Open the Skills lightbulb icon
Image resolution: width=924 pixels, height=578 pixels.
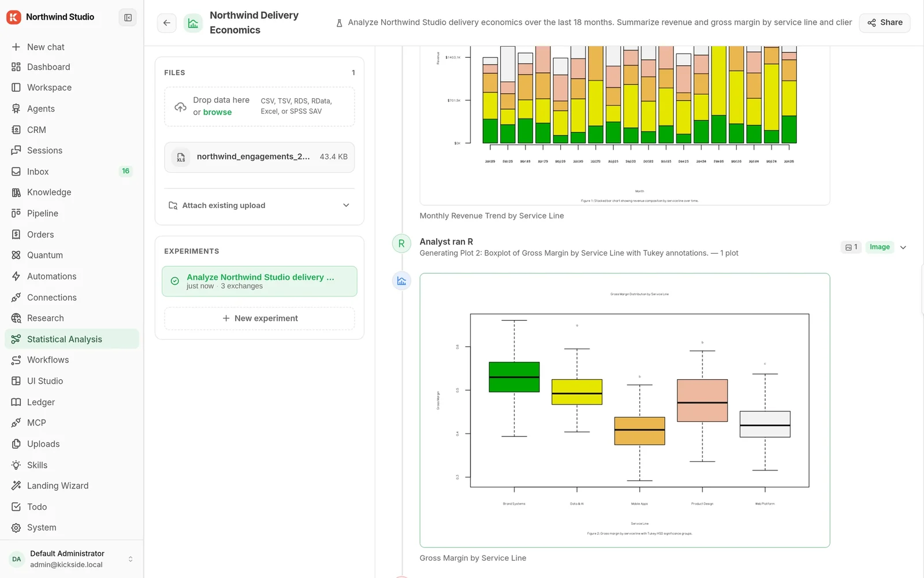(x=16, y=465)
